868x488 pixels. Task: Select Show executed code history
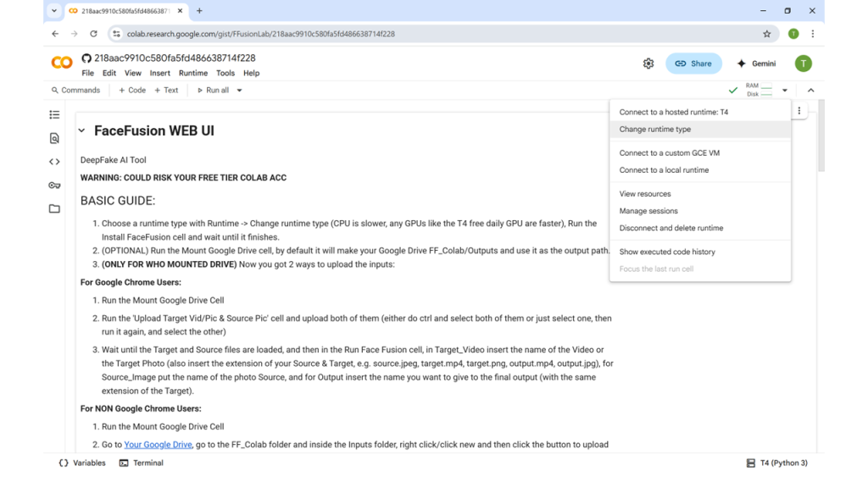pos(700,252)
